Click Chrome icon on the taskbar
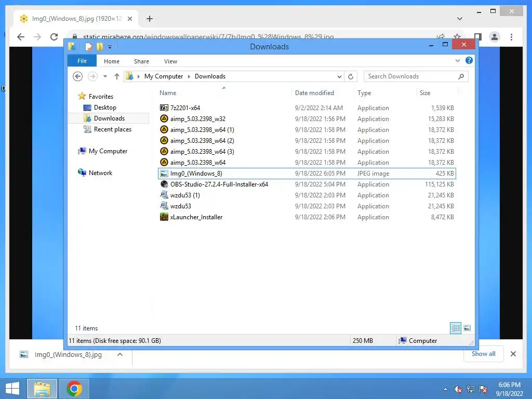The image size is (532, 399). tap(74, 389)
